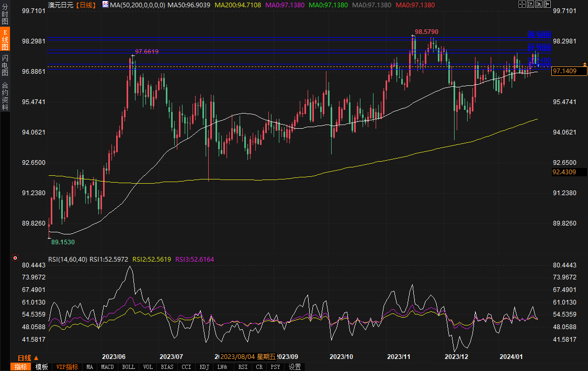Click the 89.1530 low price label
This screenshot has height=371, width=588.
click(63, 242)
